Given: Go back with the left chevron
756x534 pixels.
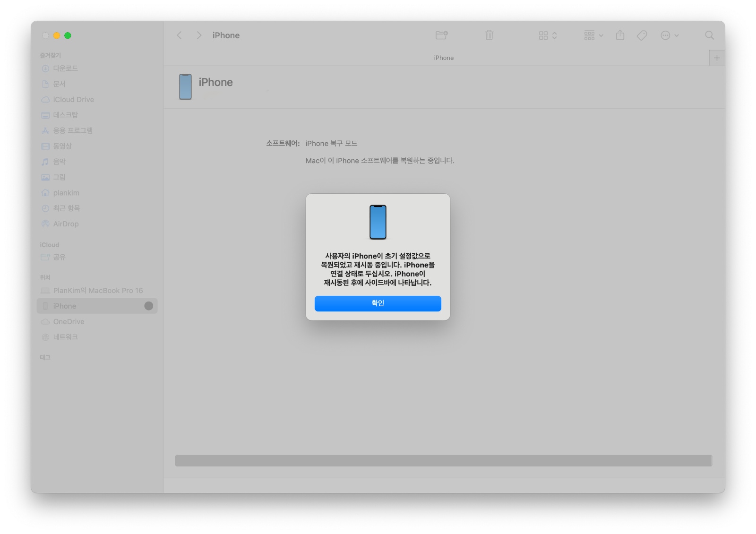Looking at the screenshot, I should [x=180, y=35].
